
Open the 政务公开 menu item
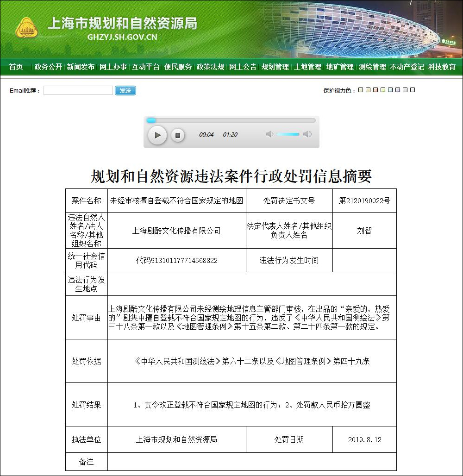tap(48, 67)
